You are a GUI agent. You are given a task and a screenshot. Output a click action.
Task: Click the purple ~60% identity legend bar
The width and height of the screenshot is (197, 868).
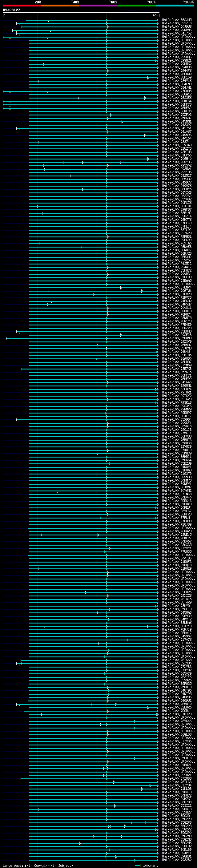[x=99, y=6]
